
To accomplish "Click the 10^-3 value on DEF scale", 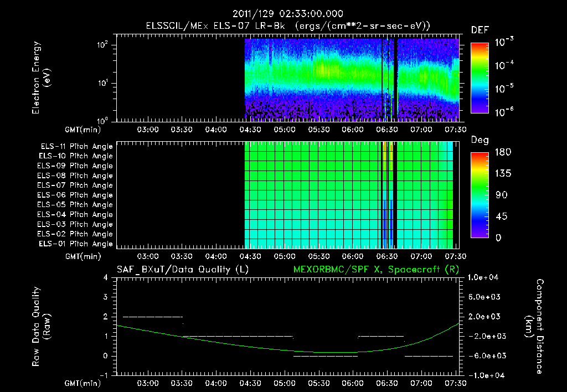I will (504, 42).
